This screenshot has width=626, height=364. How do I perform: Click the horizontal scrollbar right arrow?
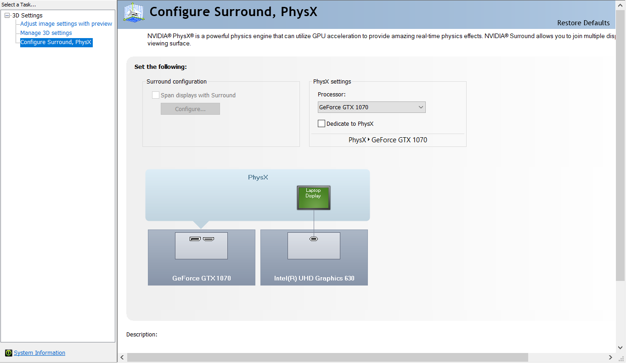click(610, 357)
